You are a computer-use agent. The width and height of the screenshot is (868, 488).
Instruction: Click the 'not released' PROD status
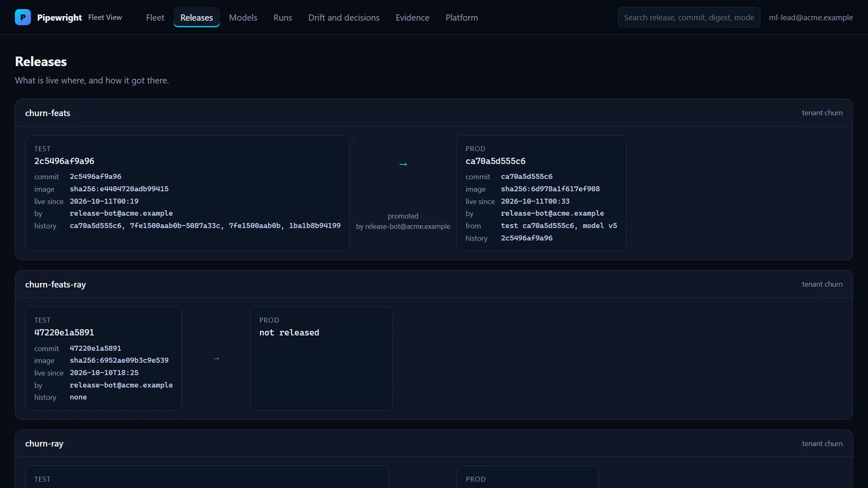tap(289, 332)
